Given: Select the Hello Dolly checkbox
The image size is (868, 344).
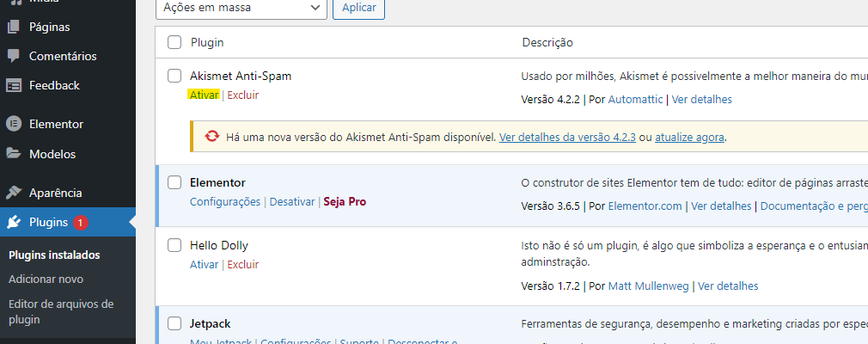Looking at the screenshot, I should click(174, 245).
